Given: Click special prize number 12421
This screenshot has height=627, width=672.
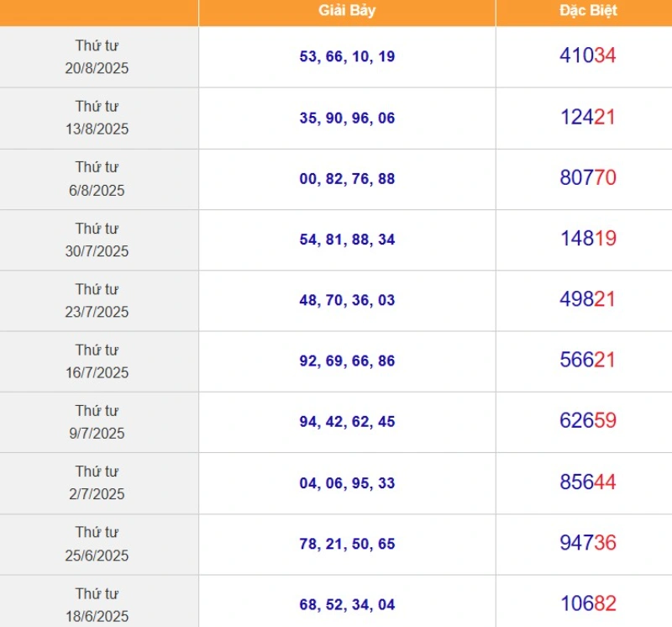Looking at the screenshot, I should point(588,118).
